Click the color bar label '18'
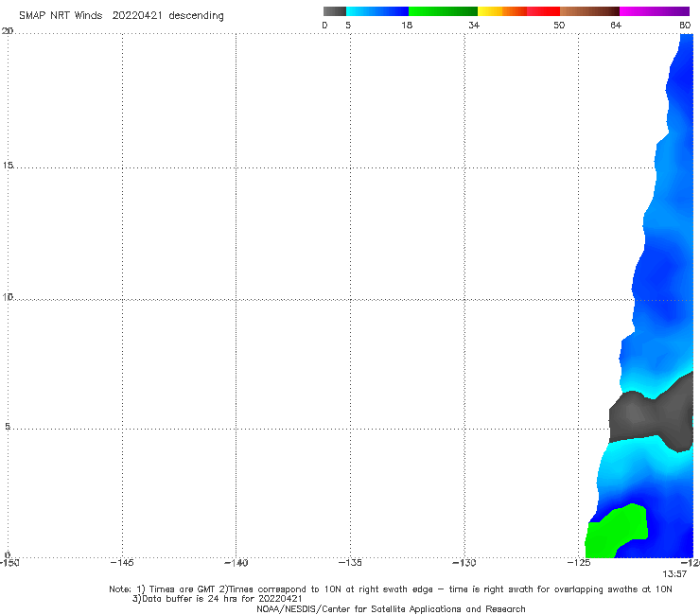This screenshot has width=700, height=615. click(x=407, y=25)
